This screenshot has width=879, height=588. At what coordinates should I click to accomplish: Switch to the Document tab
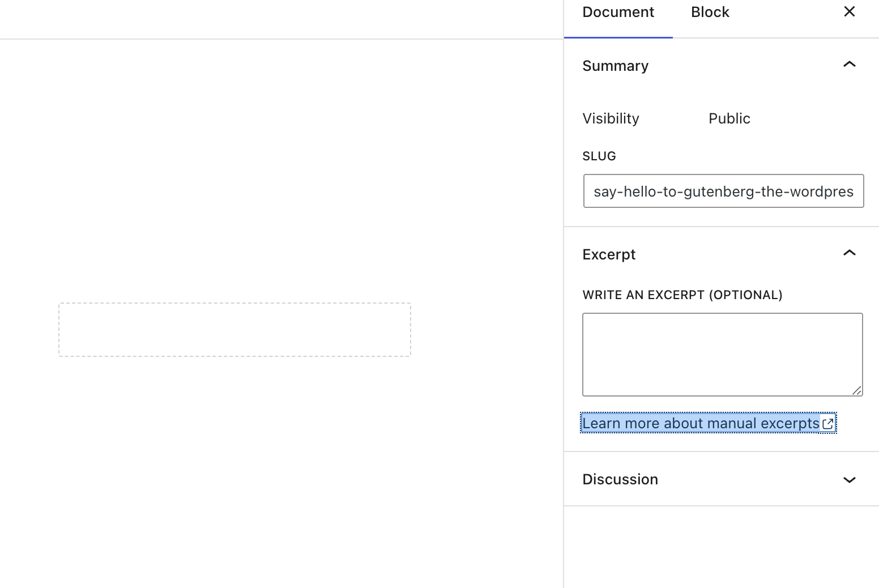click(618, 12)
